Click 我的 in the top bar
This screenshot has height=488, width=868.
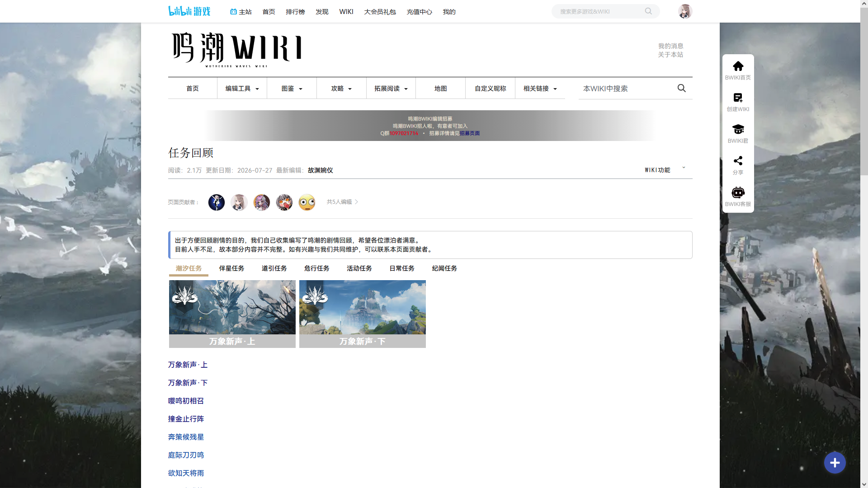pyautogui.click(x=449, y=12)
